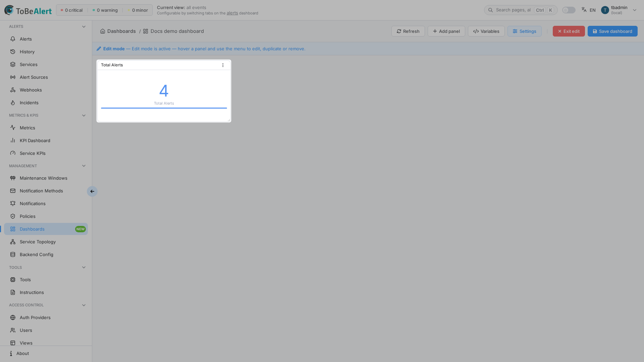
Task: Toggle the dark mode switch
Action: pos(569,10)
